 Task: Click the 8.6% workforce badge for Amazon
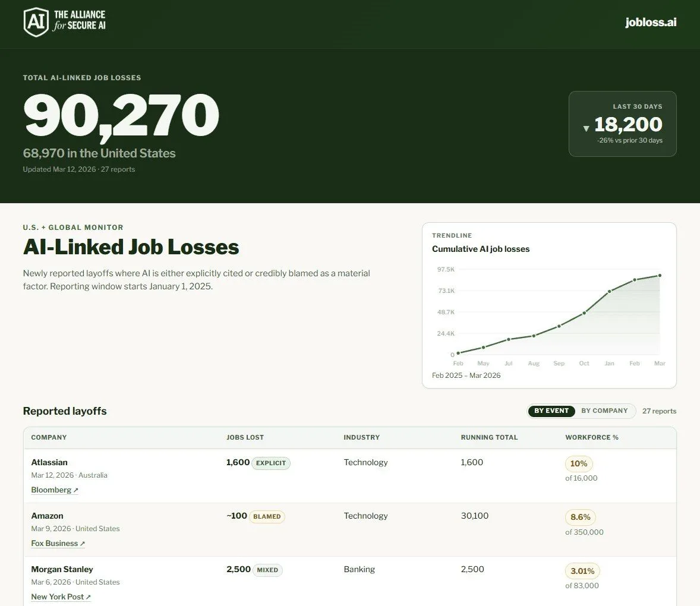581,517
